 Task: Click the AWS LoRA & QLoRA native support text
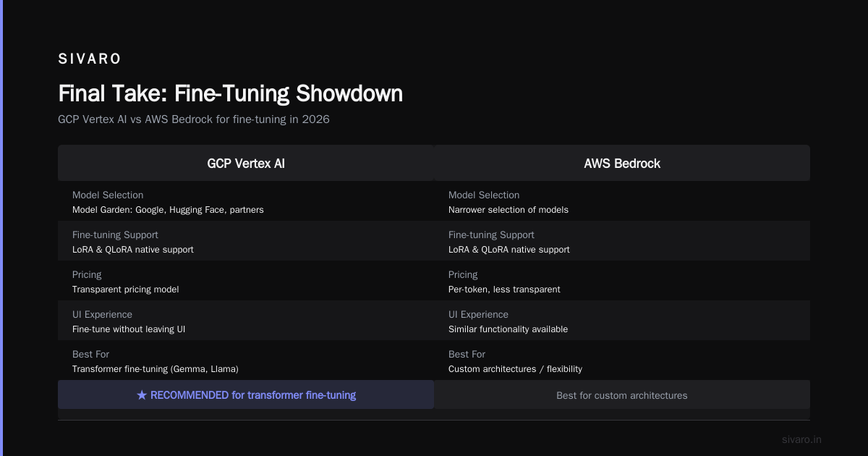tap(509, 250)
